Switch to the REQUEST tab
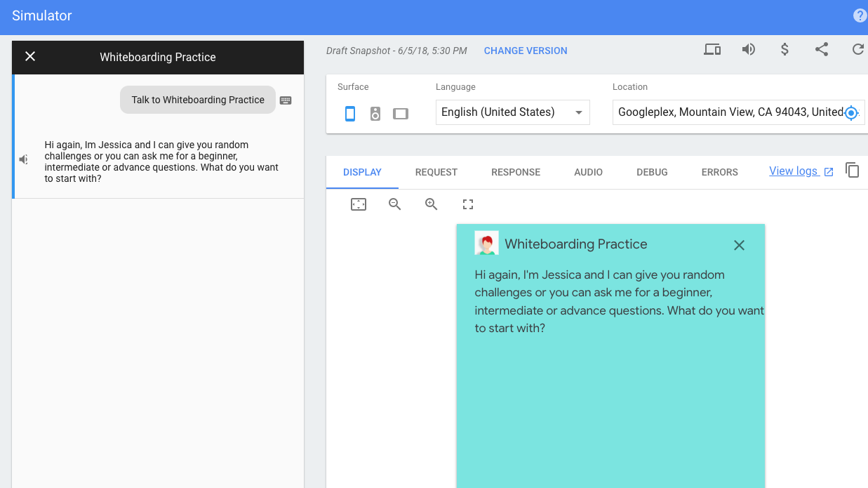The width and height of the screenshot is (868, 488). pos(436,172)
